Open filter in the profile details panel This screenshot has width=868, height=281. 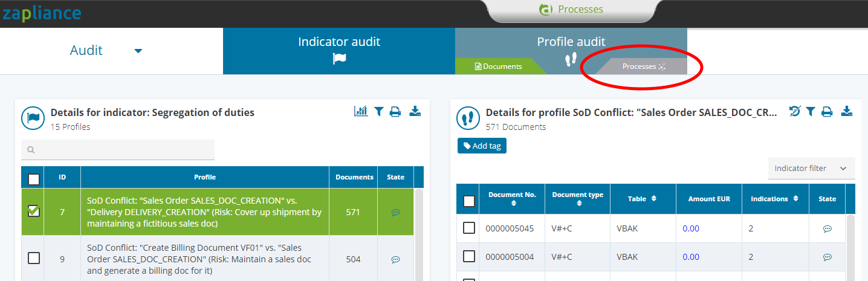pyautogui.click(x=811, y=111)
